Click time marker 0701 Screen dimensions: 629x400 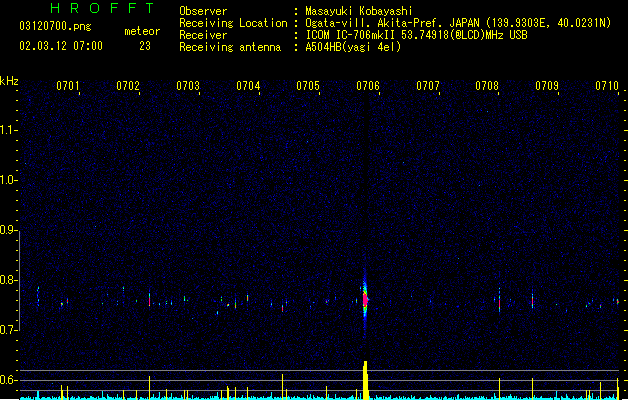(x=68, y=86)
